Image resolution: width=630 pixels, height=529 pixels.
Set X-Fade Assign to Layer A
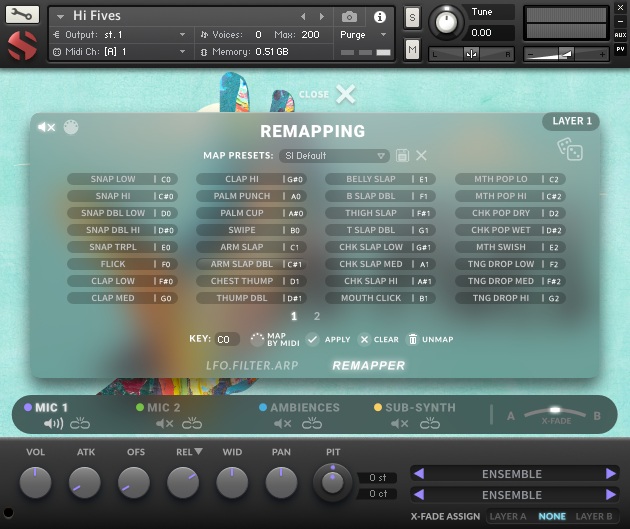(508, 516)
